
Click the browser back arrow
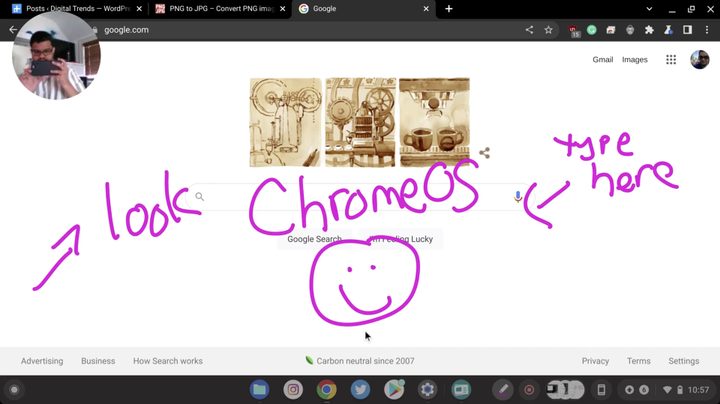13,30
